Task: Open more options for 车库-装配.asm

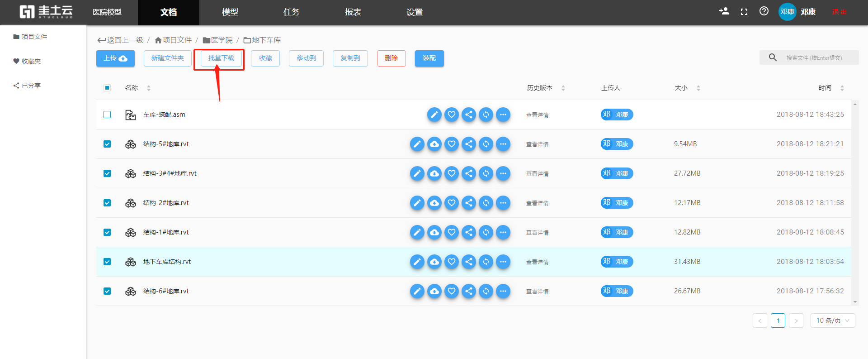Action: [x=503, y=115]
